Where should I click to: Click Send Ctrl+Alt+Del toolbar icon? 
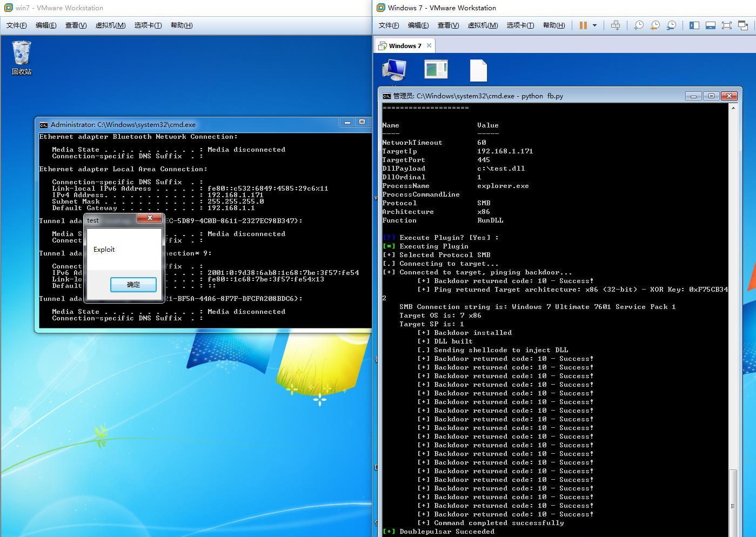pyautogui.click(x=615, y=25)
